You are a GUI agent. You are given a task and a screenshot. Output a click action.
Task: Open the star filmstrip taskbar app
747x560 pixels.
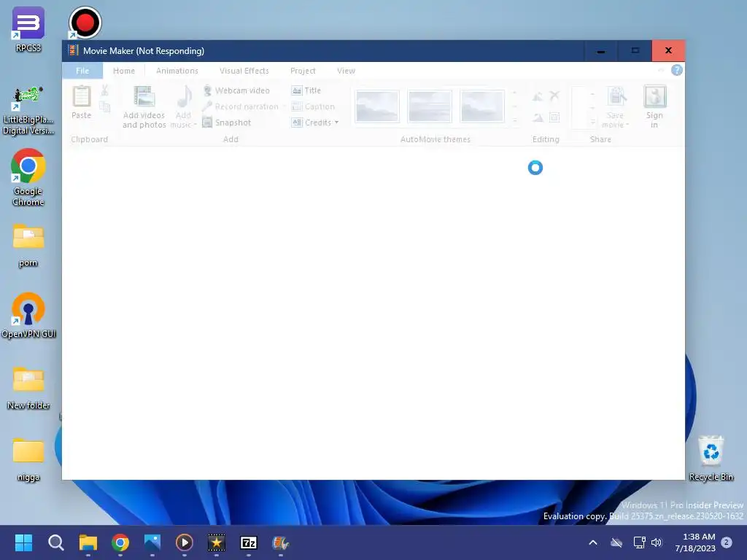click(x=216, y=542)
